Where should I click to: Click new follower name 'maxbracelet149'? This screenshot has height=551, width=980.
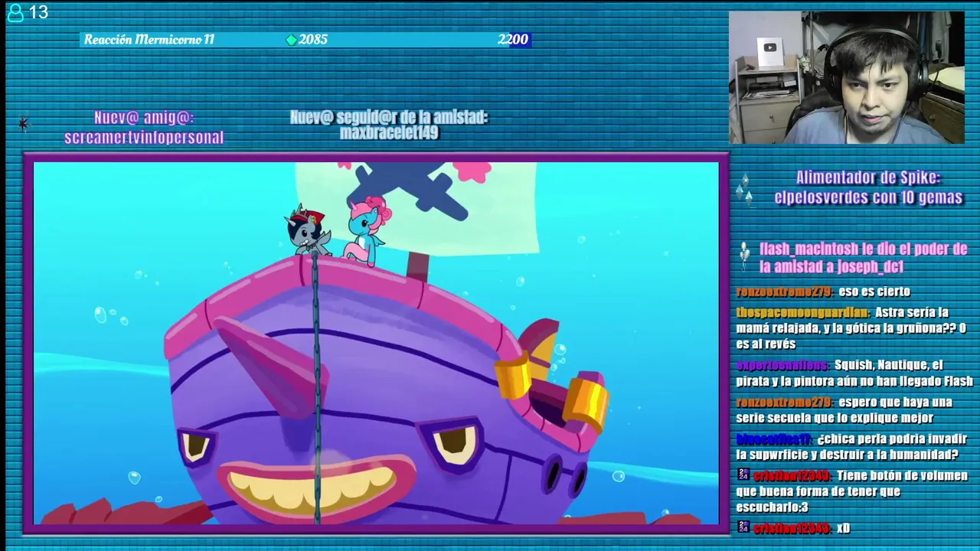click(389, 133)
